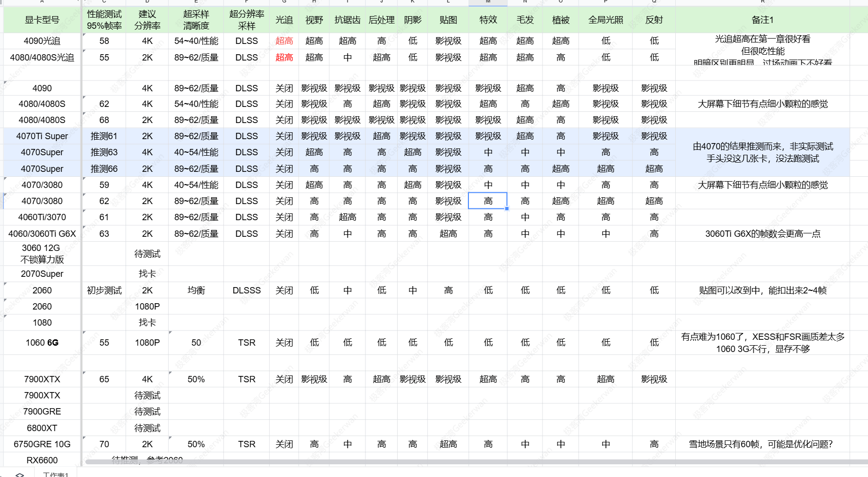The image size is (868, 477).
Task: Select the note 3060Ti G6X的帧数会更高一点
Action: pyautogui.click(x=763, y=234)
